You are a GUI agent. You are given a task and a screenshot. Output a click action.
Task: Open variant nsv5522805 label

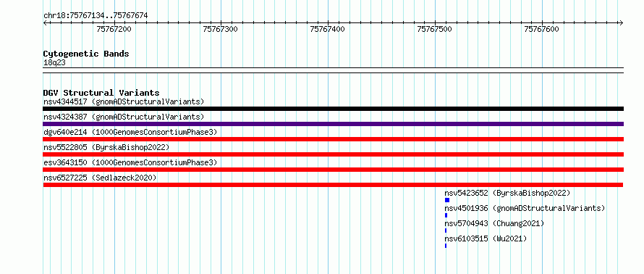point(106,147)
